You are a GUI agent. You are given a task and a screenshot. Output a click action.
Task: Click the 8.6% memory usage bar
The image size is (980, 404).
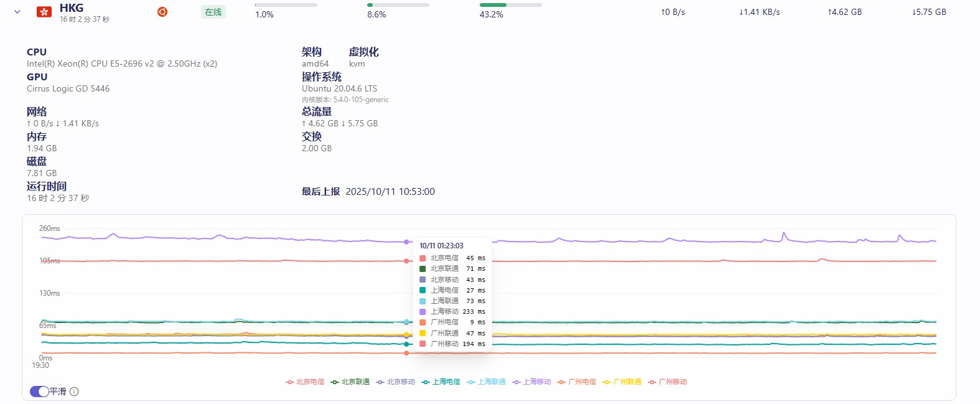(x=398, y=5)
